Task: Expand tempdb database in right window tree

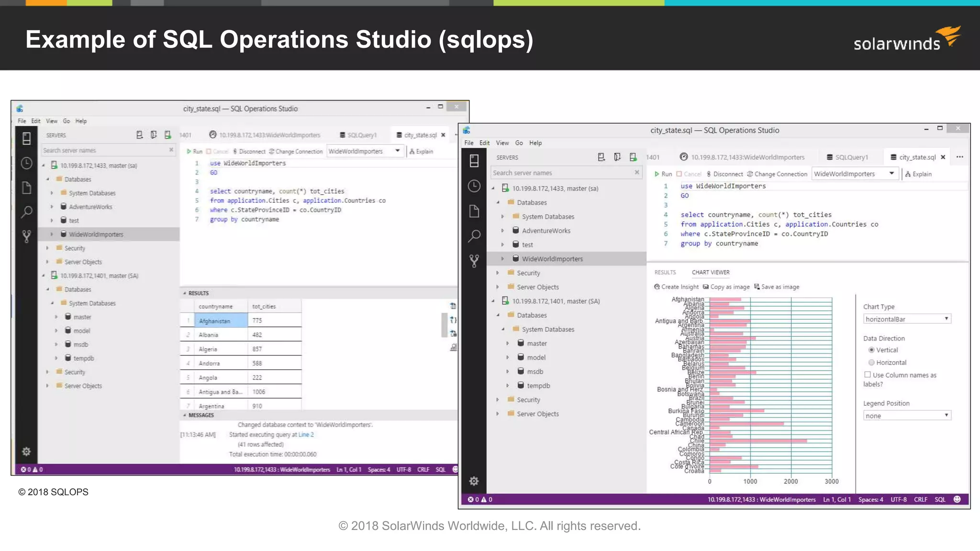Action: [x=508, y=386]
